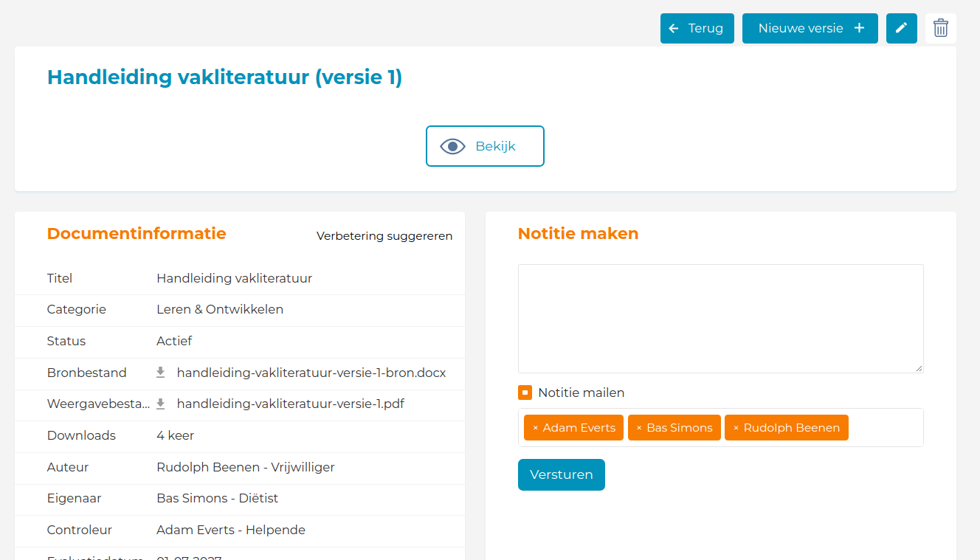Click the trash delete icon

coord(940,28)
